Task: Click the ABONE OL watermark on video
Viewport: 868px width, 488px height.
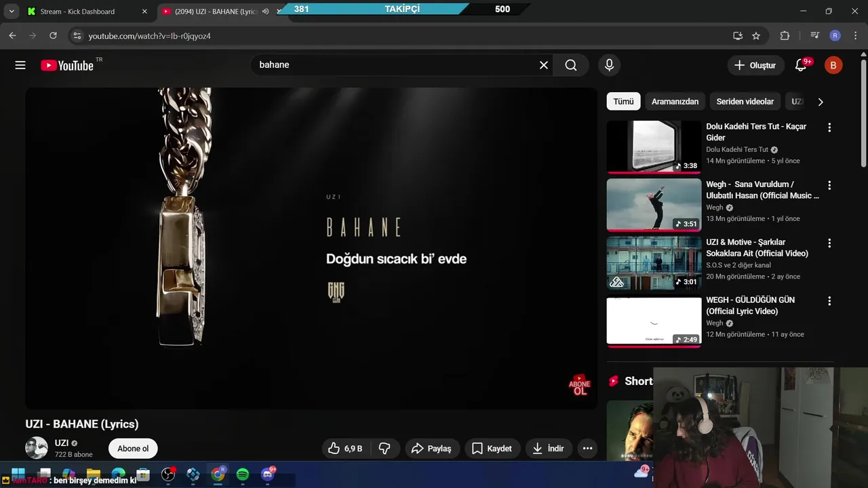Action: click(580, 385)
